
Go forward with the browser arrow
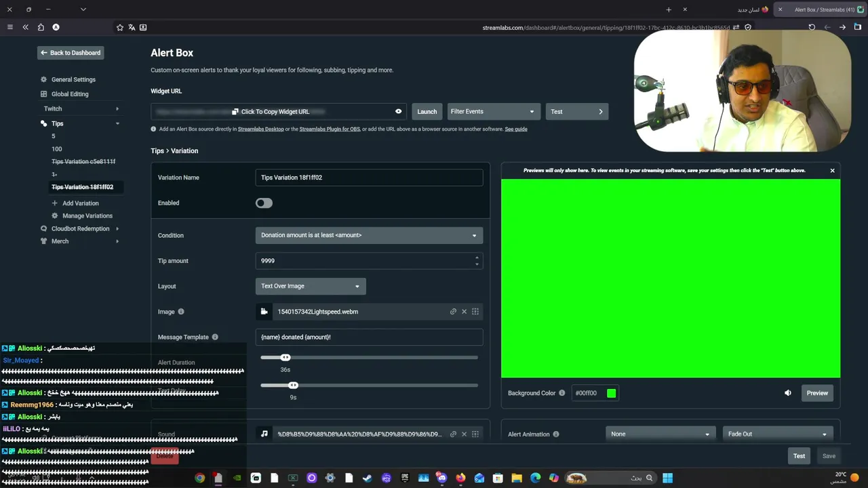[x=842, y=27]
